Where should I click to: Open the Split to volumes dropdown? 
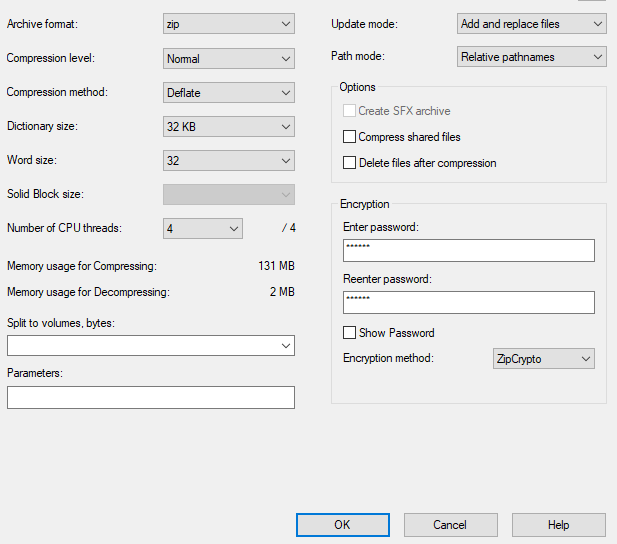(151, 346)
